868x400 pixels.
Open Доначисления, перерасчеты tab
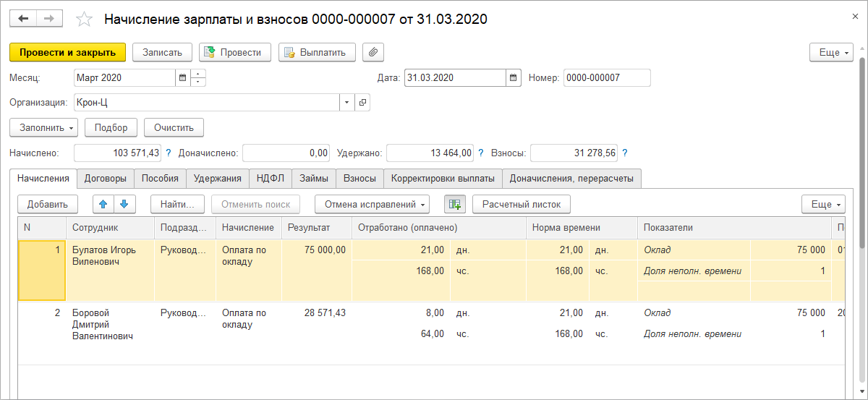[571, 178]
